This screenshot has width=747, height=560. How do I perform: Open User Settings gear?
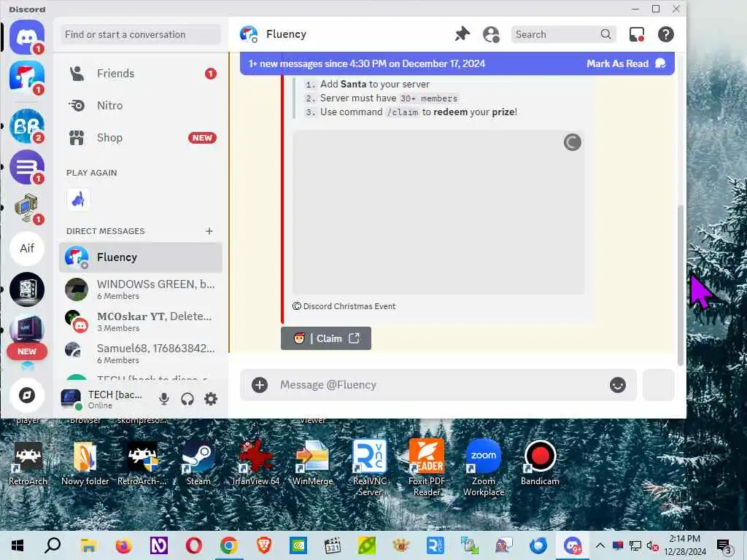211,399
